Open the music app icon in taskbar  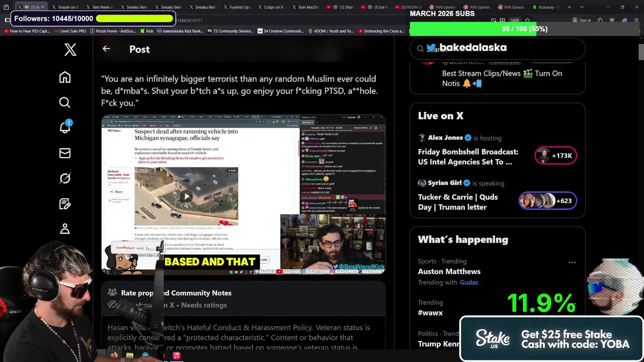[x=177, y=356]
